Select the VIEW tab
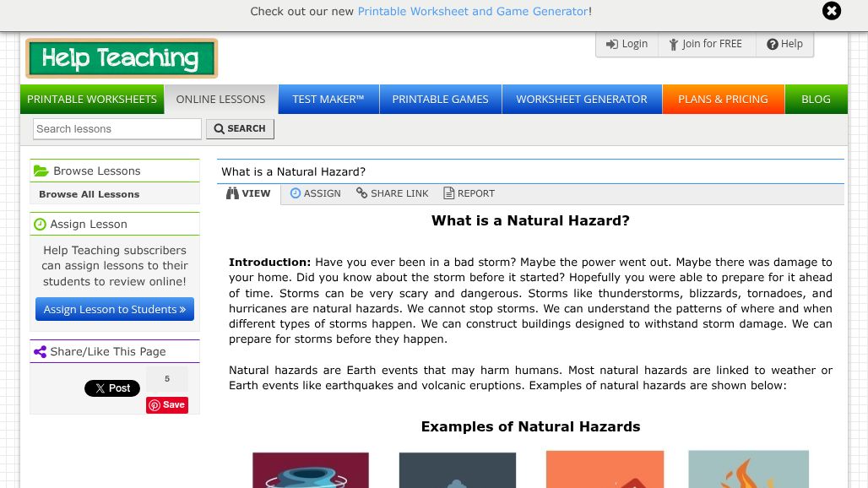Viewport: 868px width, 488px height. pyautogui.click(x=247, y=193)
